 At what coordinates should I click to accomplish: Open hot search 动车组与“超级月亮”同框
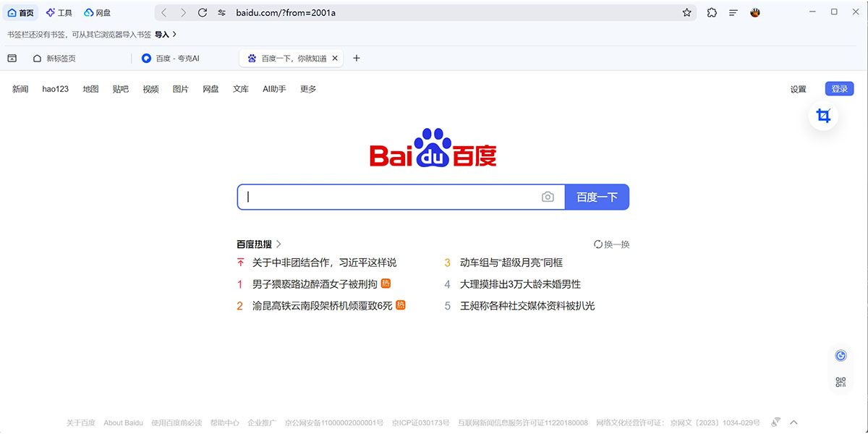pos(511,263)
